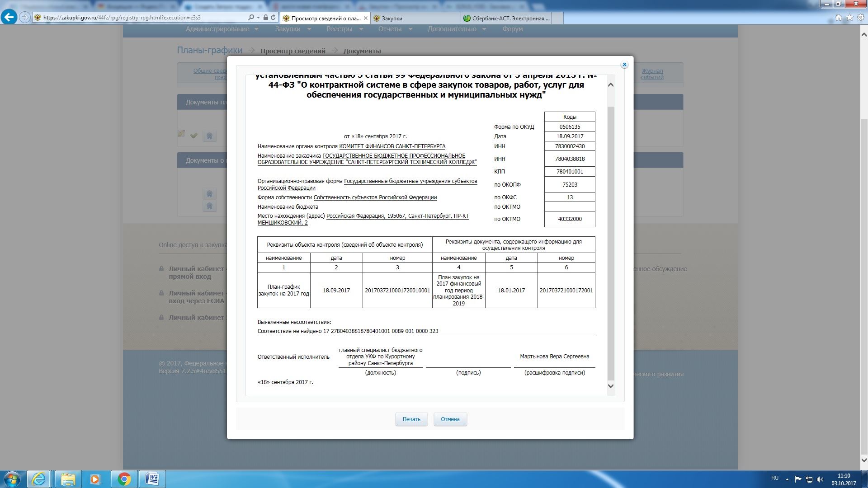The height and width of the screenshot is (488, 868).
Task: Open Microsoft Word taskbar icon
Action: (152, 479)
